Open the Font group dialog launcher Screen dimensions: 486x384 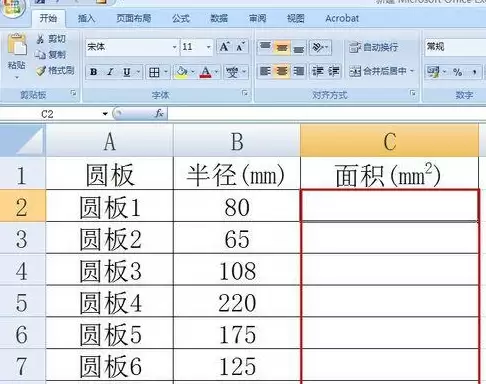click(245, 93)
